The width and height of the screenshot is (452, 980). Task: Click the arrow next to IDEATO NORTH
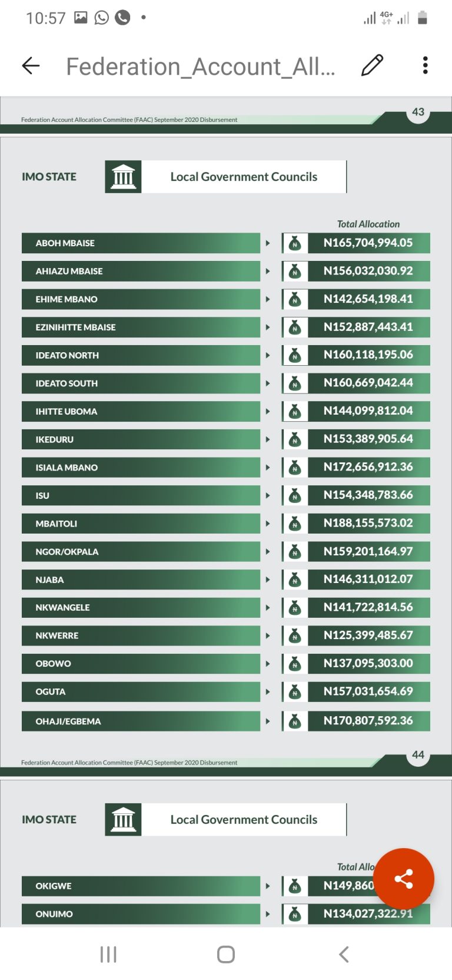(x=268, y=355)
